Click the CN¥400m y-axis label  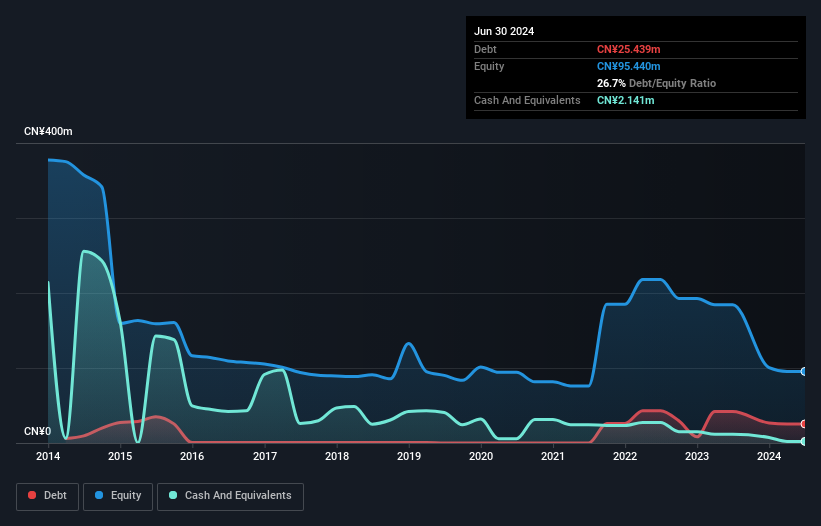pos(48,131)
